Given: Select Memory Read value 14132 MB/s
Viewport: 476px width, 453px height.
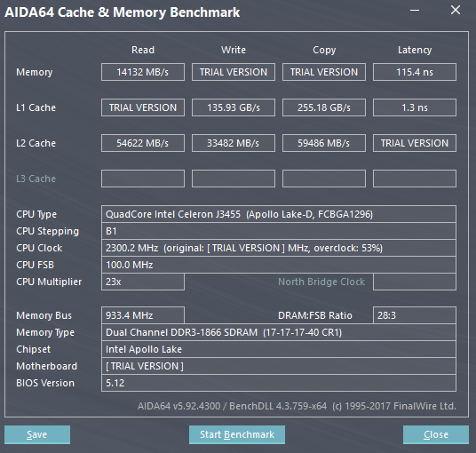Looking at the screenshot, I should click(x=143, y=72).
